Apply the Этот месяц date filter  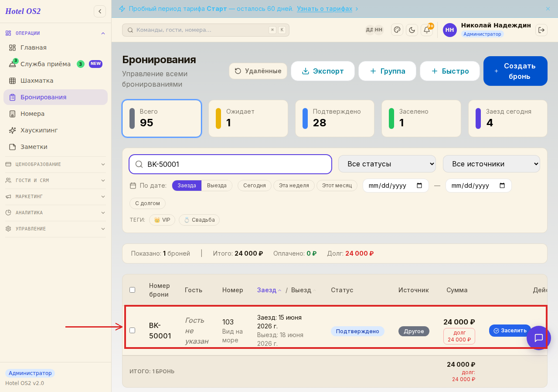337,186
